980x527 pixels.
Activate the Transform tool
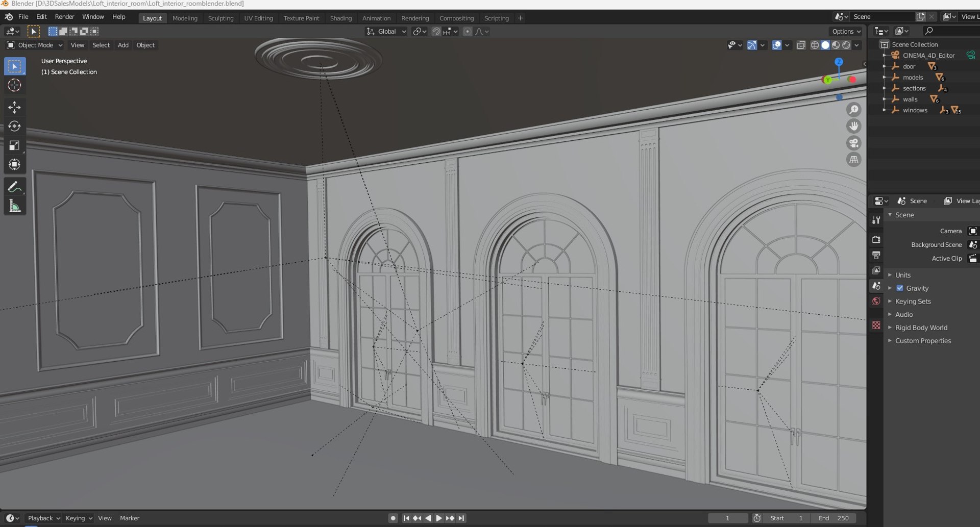click(14, 164)
